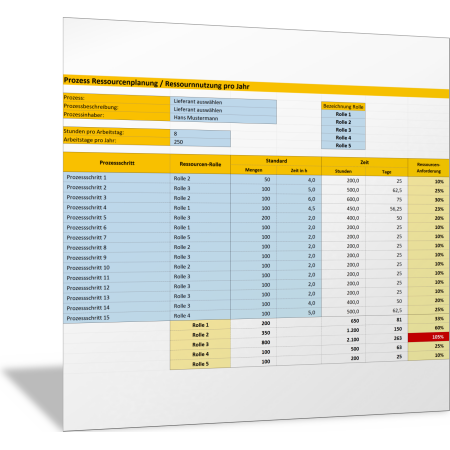Click the 'Bezeichnung Rolle' header cell
450x450 pixels.
[343, 107]
